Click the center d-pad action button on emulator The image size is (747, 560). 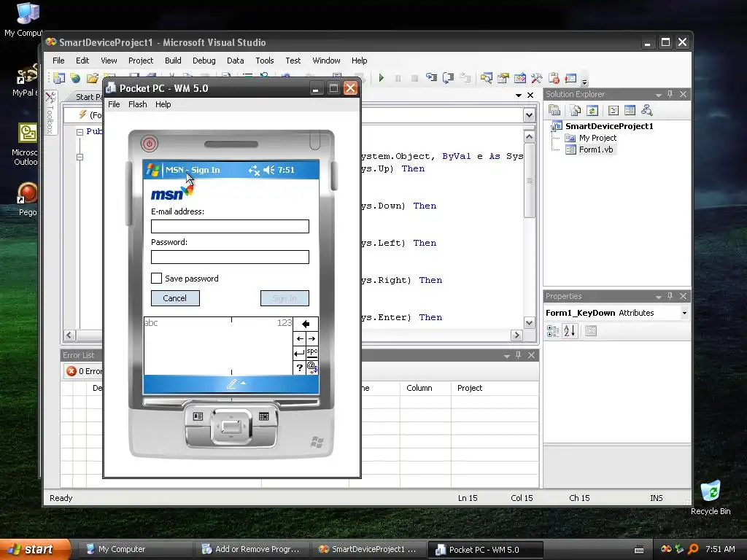pos(231,426)
